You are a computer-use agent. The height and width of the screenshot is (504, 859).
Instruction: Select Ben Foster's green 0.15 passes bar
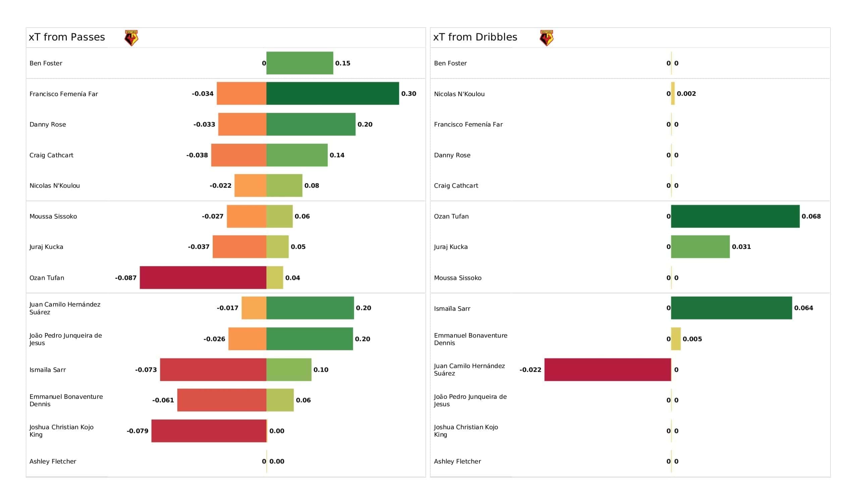(300, 63)
